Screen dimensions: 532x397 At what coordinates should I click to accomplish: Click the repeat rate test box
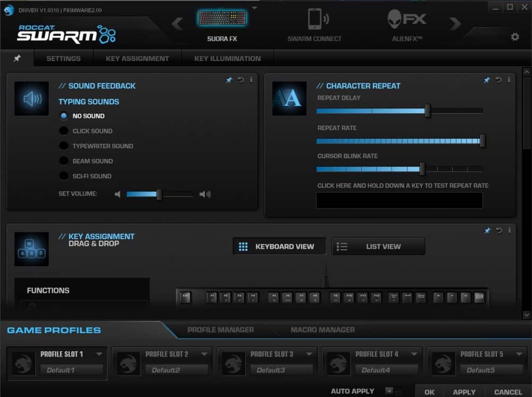pyautogui.click(x=400, y=200)
